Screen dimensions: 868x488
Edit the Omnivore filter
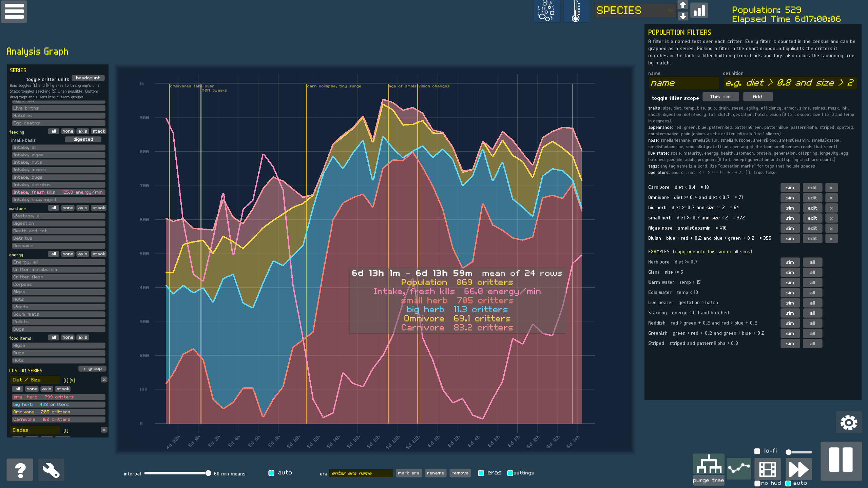coord(812,198)
